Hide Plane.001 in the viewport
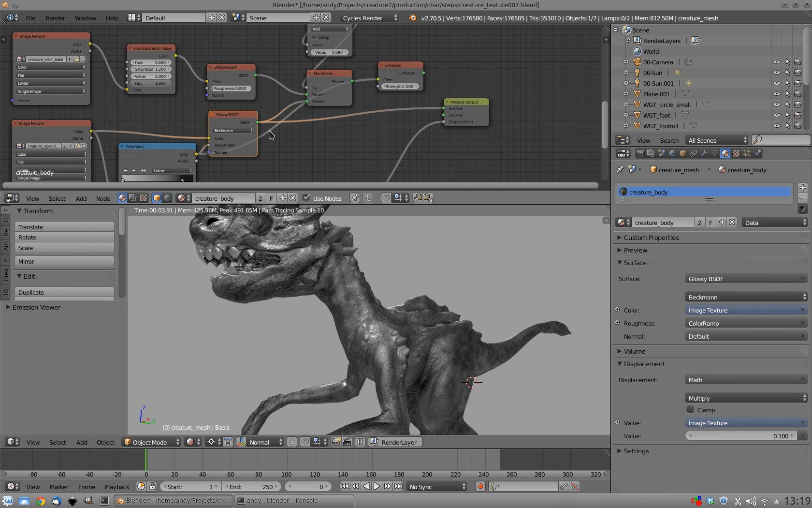This screenshot has width=812, height=508. pyautogui.click(x=777, y=94)
